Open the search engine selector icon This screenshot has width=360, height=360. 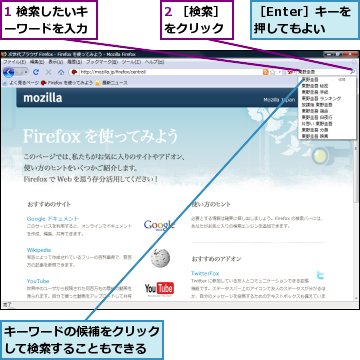291,72
